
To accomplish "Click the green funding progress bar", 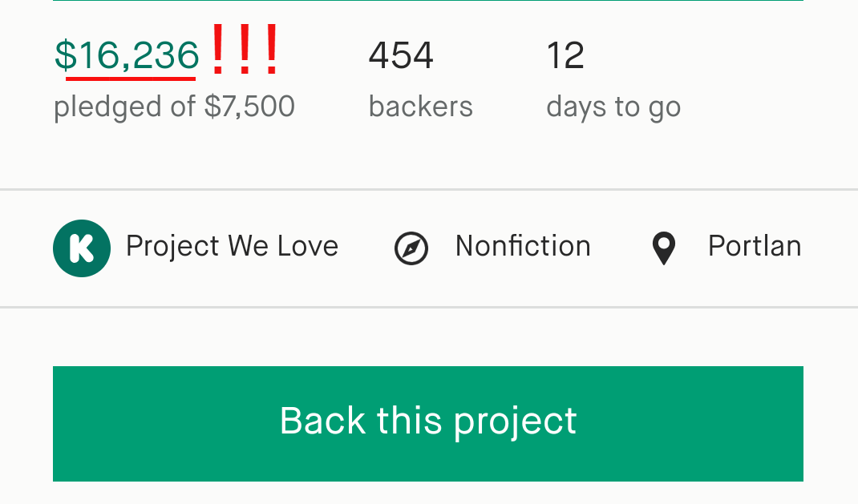I will click(x=428, y=1).
